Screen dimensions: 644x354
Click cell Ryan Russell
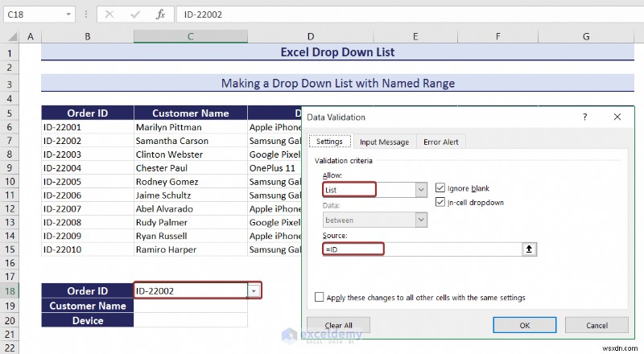[191, 236]
